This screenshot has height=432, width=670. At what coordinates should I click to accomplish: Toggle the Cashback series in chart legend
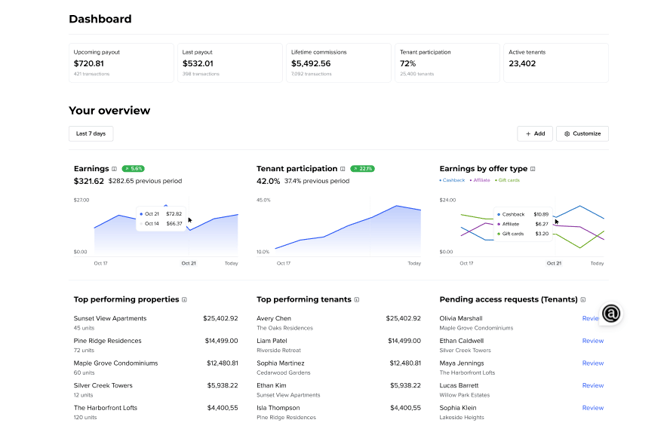pos(453,181)
